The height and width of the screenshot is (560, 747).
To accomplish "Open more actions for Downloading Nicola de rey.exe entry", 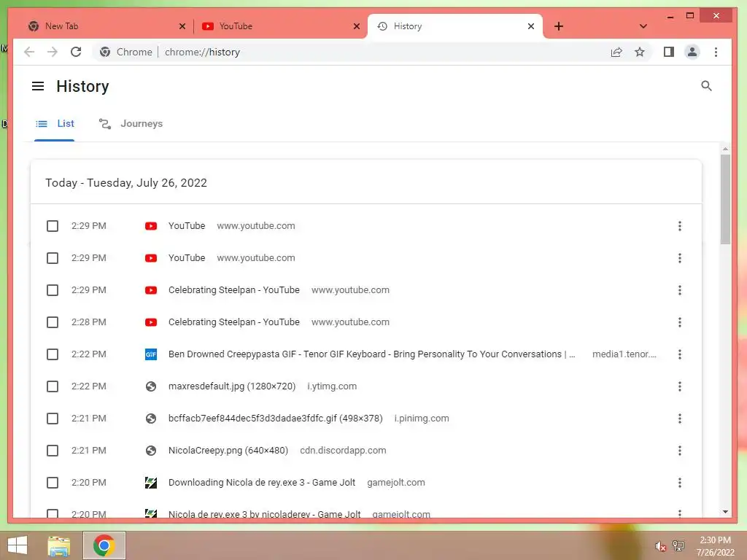I will pos(679,483).
